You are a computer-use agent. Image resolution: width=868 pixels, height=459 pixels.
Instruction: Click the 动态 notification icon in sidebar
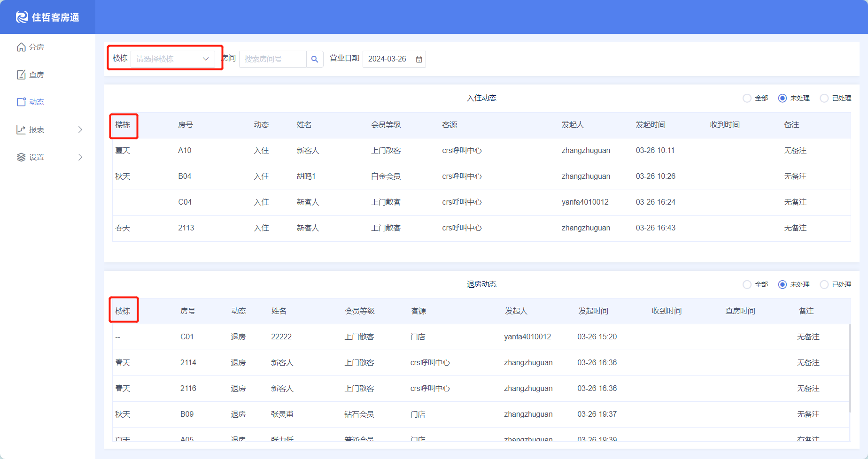[x=21, y=102]
